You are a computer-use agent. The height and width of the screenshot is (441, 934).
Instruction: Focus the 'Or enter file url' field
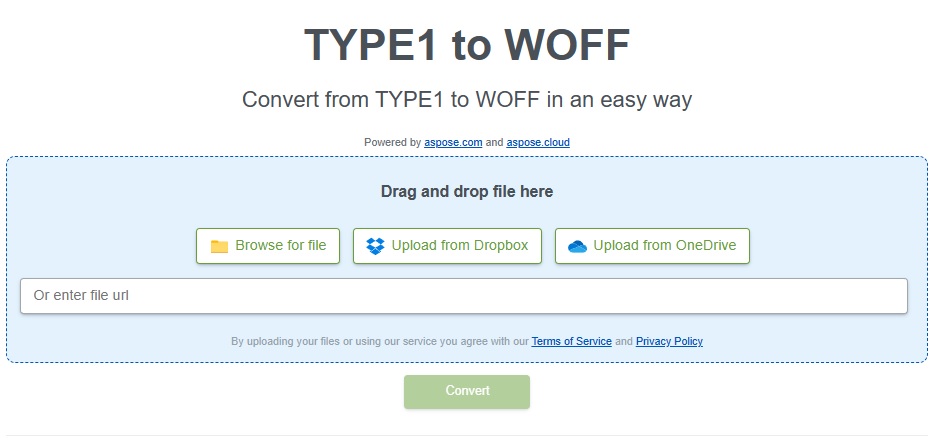click(464, 296)
